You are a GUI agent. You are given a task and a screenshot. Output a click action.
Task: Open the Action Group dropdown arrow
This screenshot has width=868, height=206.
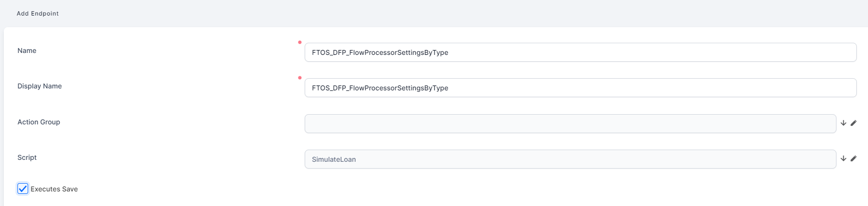point(843,123)
